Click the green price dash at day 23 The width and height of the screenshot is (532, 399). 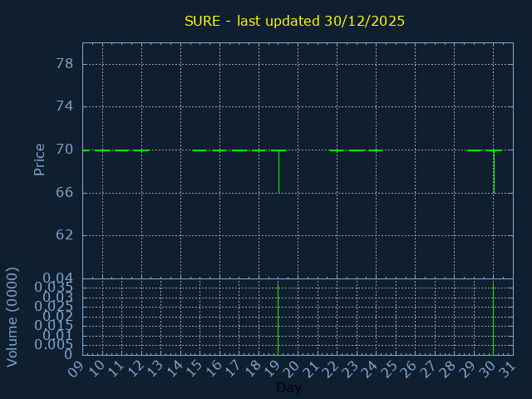(357, 150)
